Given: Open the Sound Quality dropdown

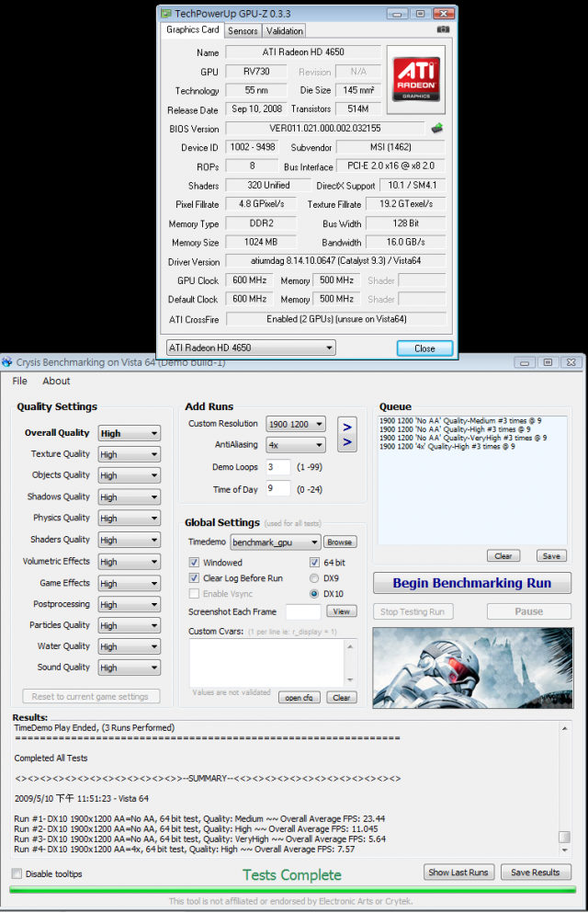Looking at the screenshot, I should coord(130,668).
